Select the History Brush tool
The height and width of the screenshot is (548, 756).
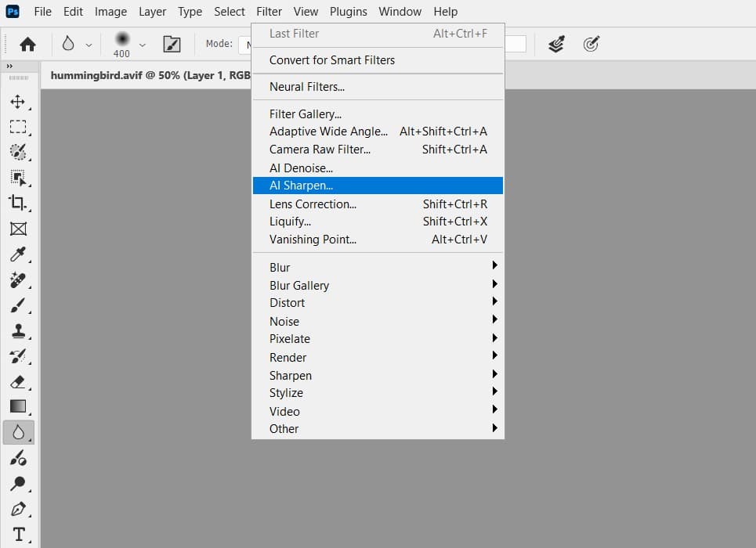tap(18, 356)
